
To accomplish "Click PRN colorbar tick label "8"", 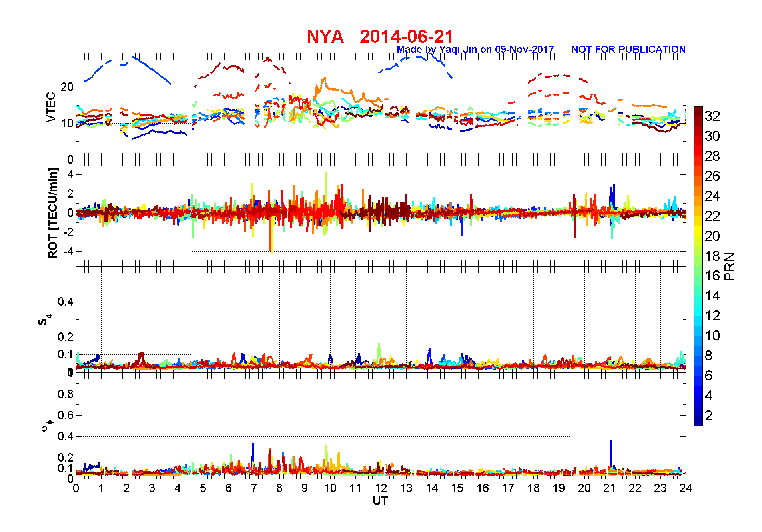I will pos(708,356).
